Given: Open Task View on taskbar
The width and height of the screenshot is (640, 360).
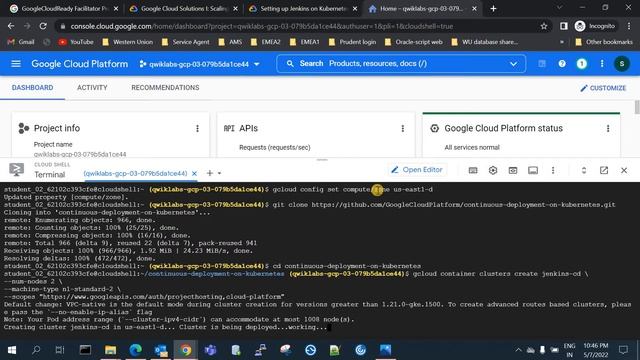Looking at the screenshot, I should tap(60, 350).
